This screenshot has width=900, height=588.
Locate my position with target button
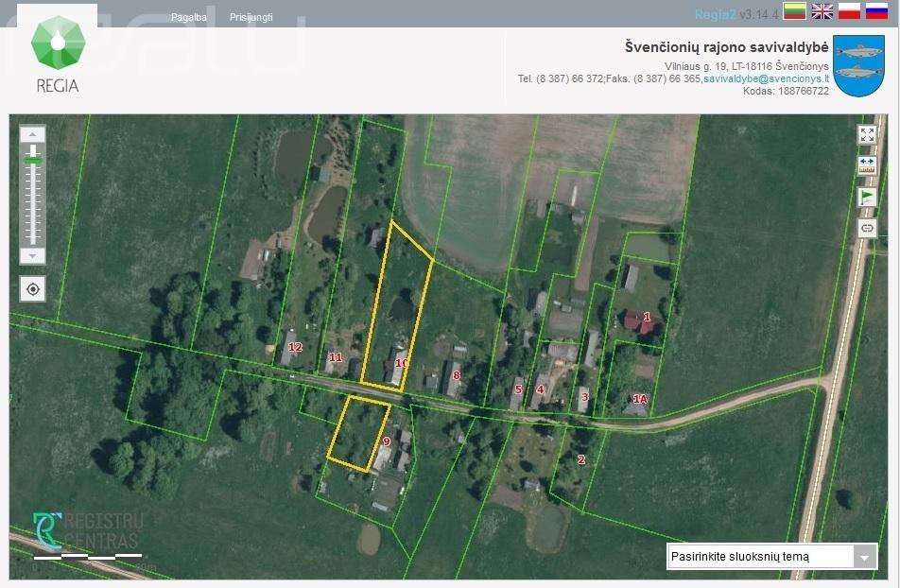(x=33, y=289)
